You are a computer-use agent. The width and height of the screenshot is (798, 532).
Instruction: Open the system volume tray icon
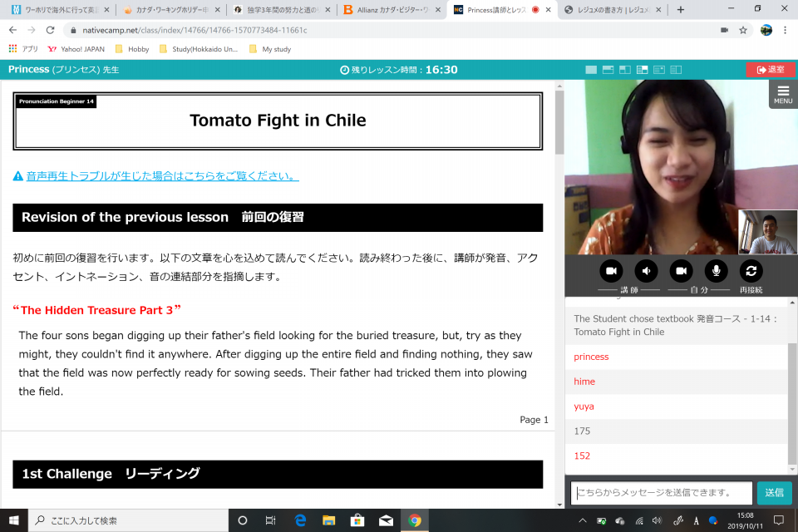pos(657,520)
